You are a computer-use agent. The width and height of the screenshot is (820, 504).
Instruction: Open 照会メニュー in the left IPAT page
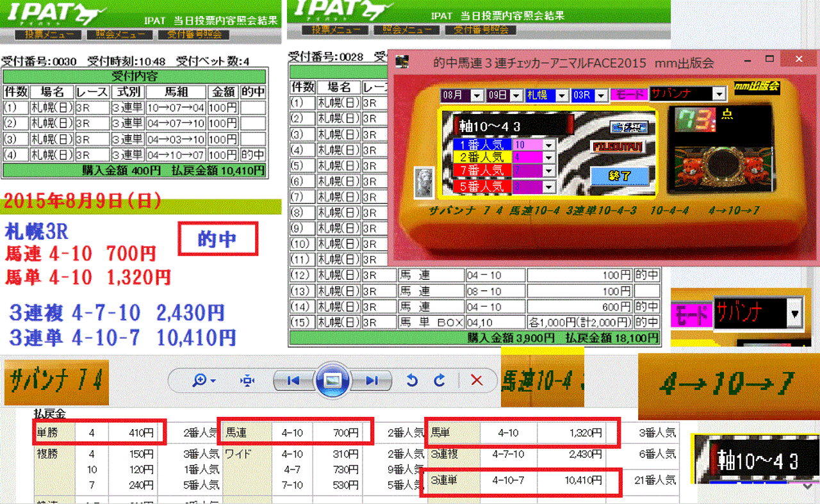click(x=120, y=35)
